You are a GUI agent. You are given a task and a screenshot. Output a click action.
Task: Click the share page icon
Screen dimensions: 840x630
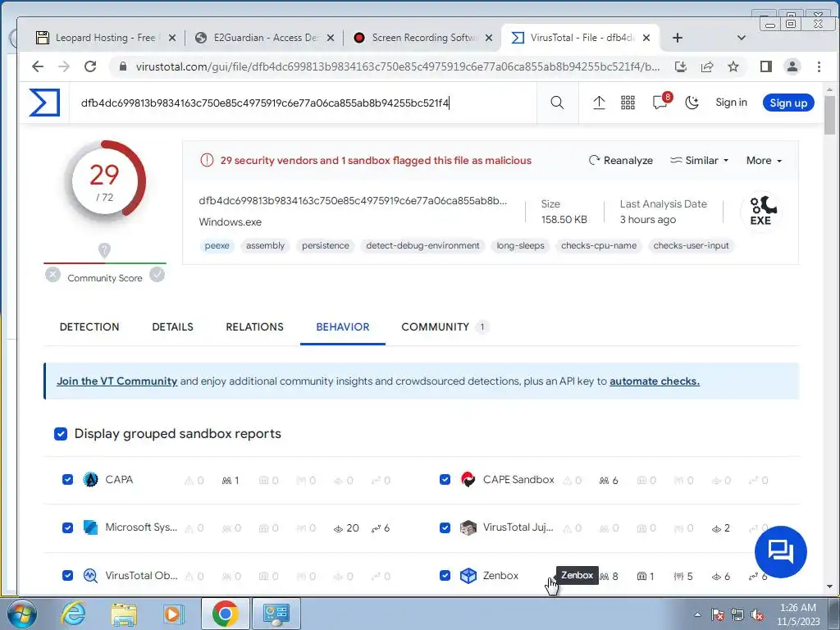(707, 66)
